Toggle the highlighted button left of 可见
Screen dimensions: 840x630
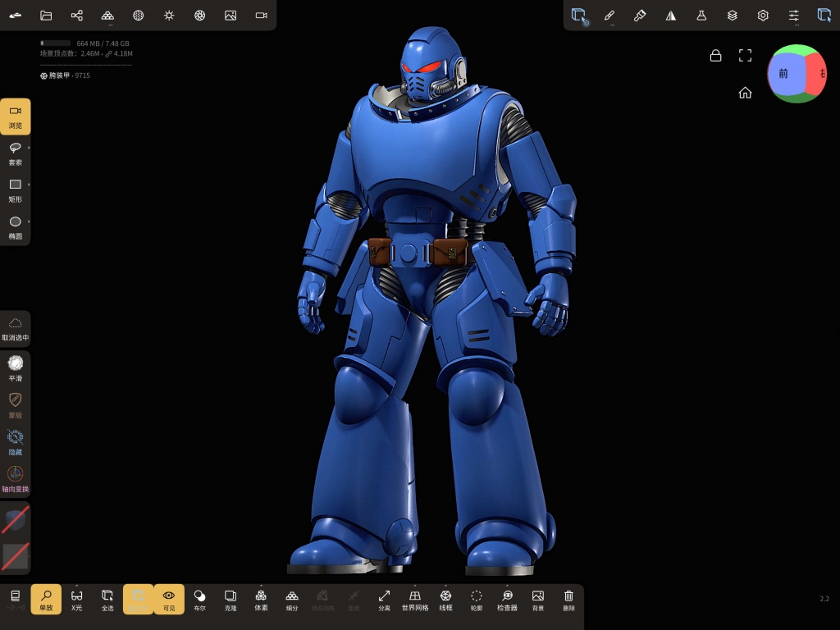point(138,599)
